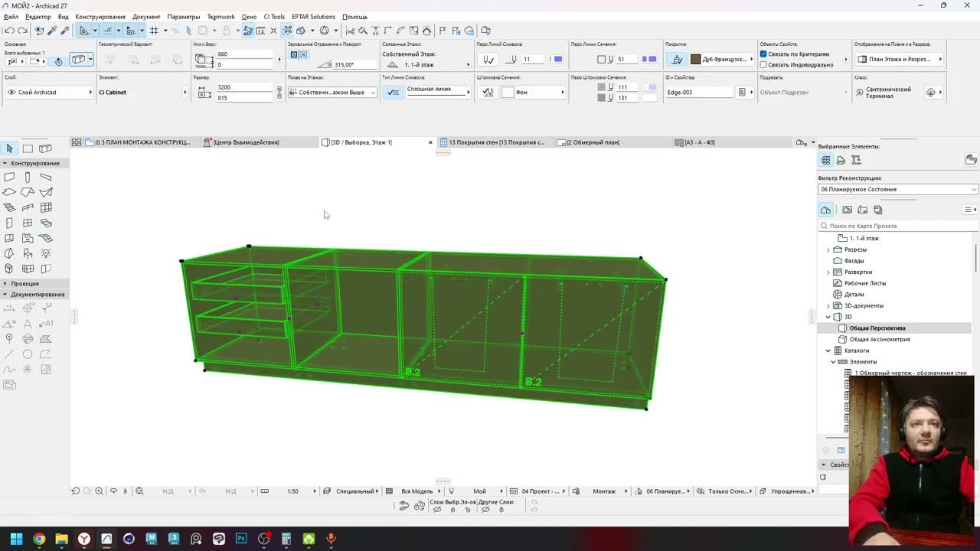Toggle the symbol line type button

coord(393,92)
